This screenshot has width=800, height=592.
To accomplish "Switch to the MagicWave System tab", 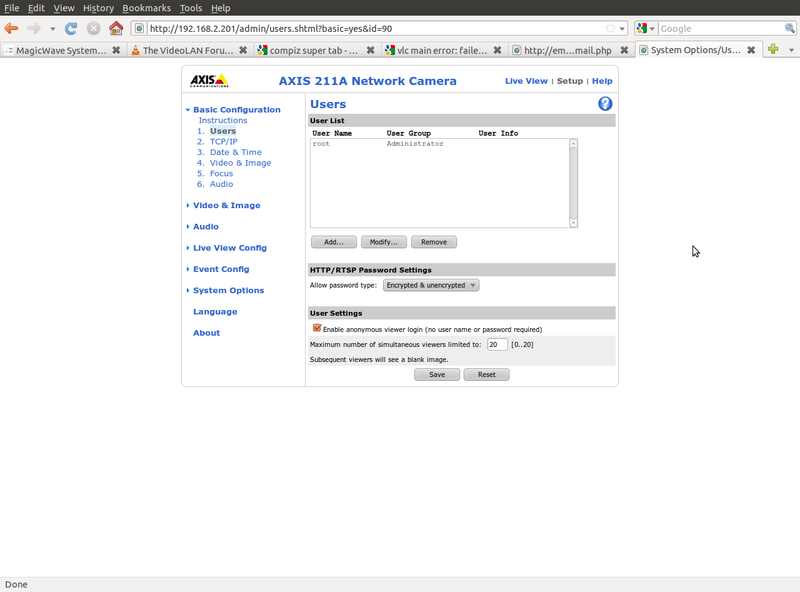I will pyautogui.click(x=62, y=50).
